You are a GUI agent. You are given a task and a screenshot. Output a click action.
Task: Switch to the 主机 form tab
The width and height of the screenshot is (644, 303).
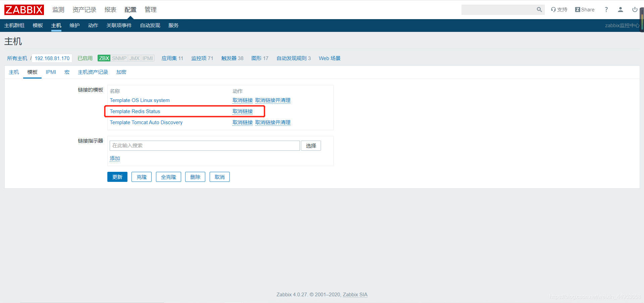pos(14,72)
